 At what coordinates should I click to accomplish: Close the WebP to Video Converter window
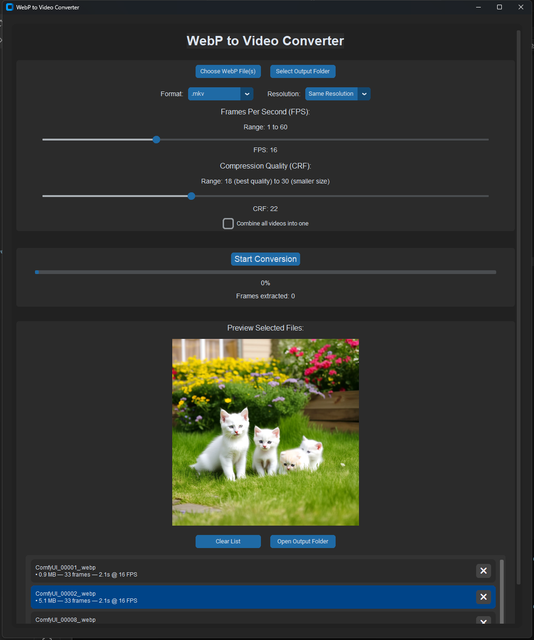click(x=521, y=7)
